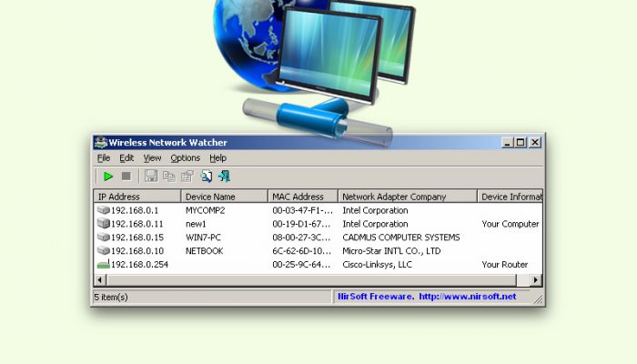Click the device icon beside 192.168.0.1
Viewport: 637px width, 364px height.
(x=104, y=210)
